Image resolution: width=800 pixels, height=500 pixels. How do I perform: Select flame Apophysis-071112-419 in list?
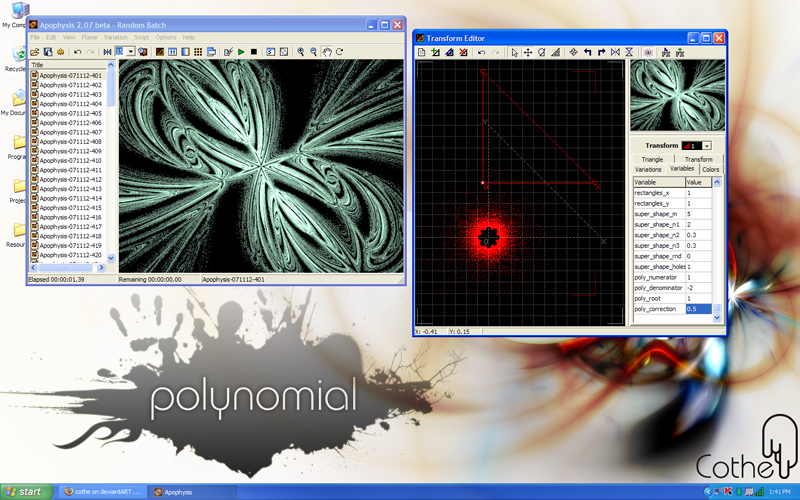70,245
